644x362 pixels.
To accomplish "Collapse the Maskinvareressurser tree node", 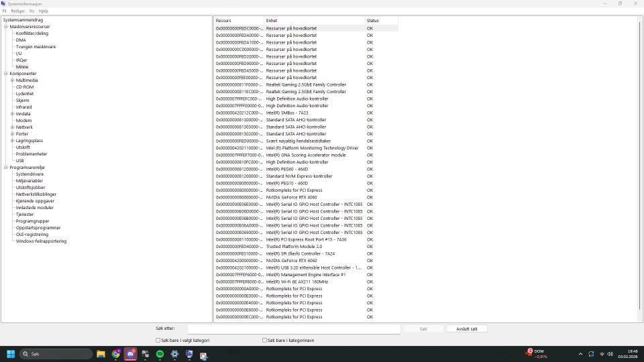I will tap(6, 27).
